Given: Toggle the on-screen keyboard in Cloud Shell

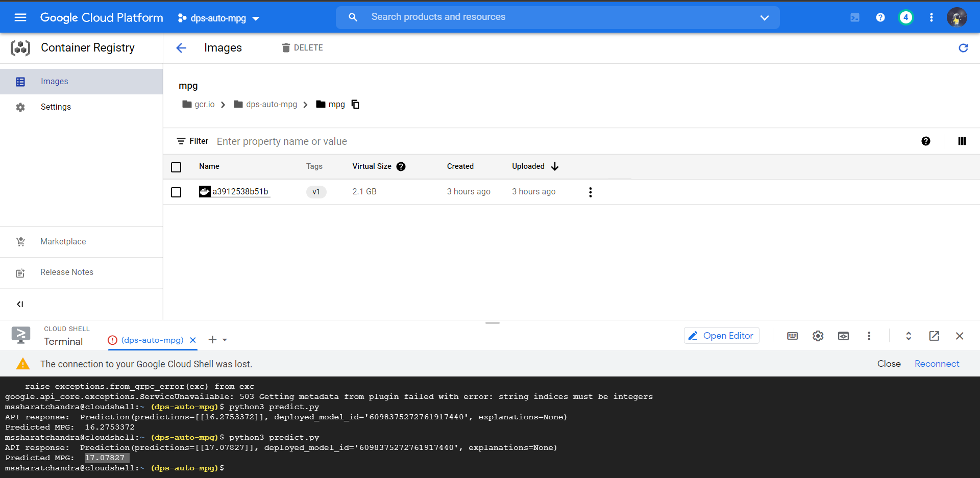Looking at the screenshot, I should [x=792, y=336].
